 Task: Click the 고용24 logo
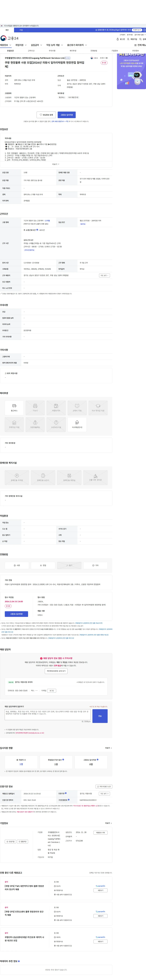click(9, 38)
